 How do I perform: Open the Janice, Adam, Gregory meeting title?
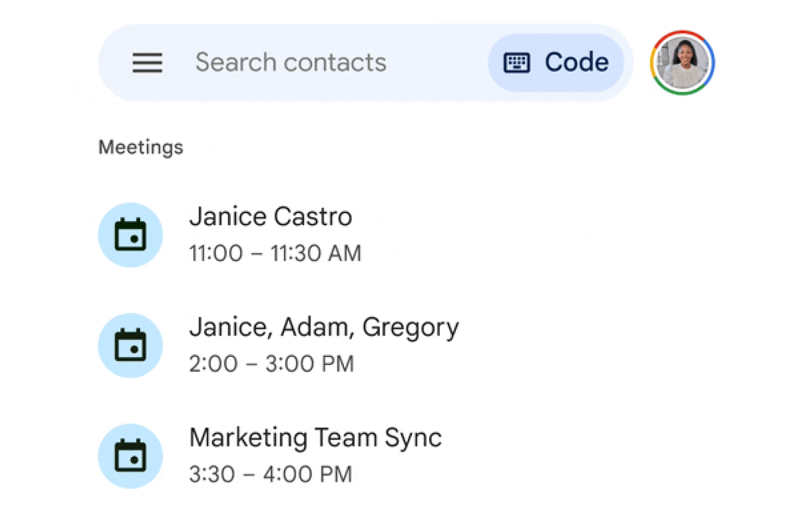[x=324, y=327]
